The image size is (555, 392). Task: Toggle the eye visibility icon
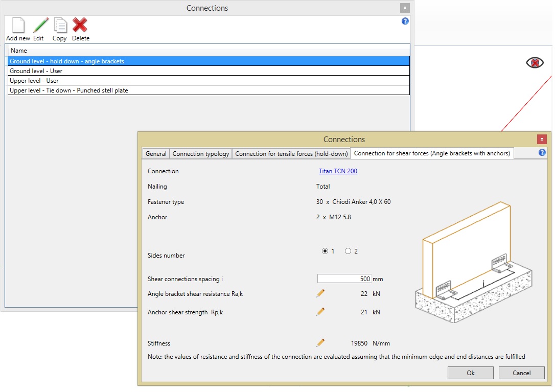[x=535, y=63]
